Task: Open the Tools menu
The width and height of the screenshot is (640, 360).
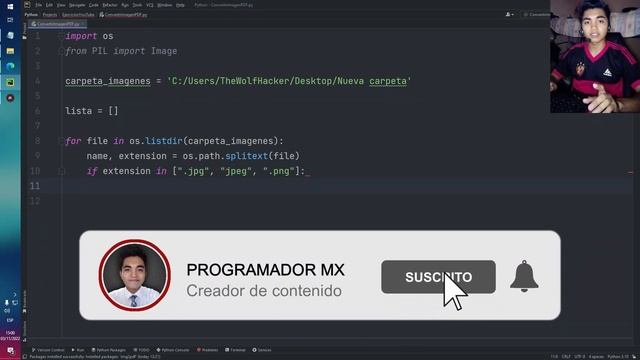Action: (137, 5)
